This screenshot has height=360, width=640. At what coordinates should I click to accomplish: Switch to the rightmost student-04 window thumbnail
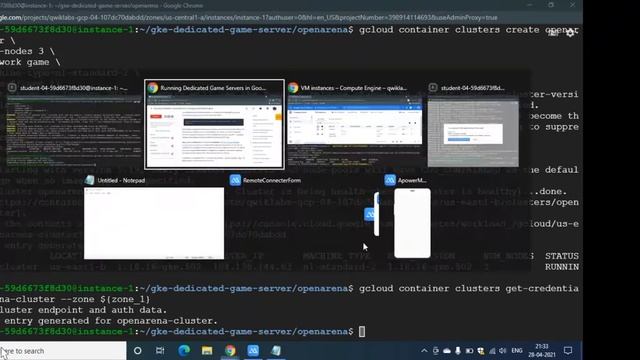point(473,124)
